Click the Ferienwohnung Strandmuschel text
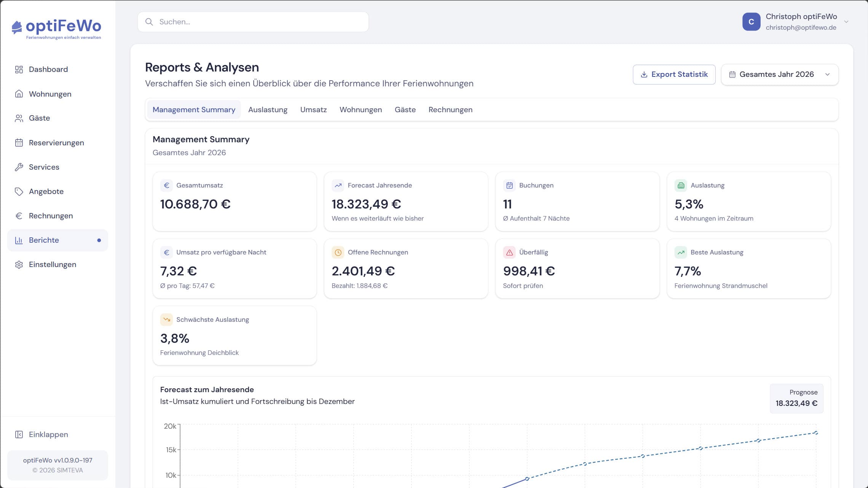The height and width of the screenshot is (488, 868). coord(721,286)
